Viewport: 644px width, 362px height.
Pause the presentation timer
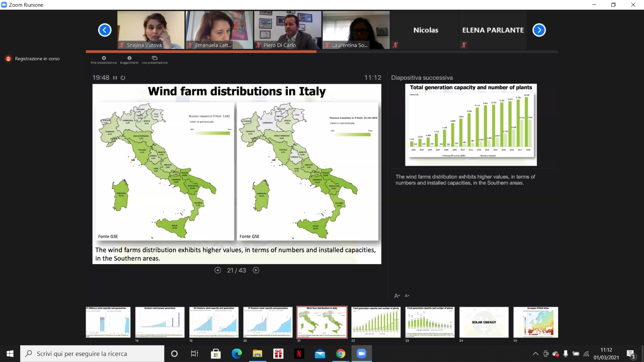click(115, 78)
